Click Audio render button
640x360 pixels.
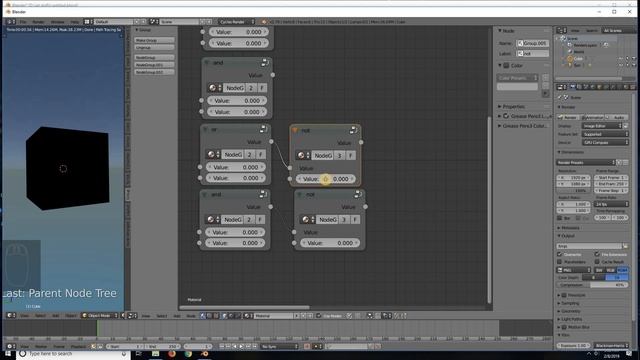click(x=618, y=117)
